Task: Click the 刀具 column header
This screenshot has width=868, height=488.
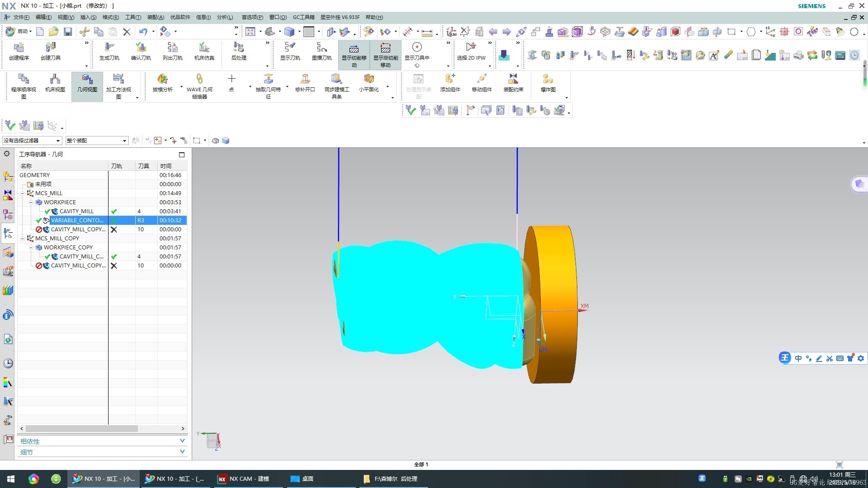Action: point(146,166)
